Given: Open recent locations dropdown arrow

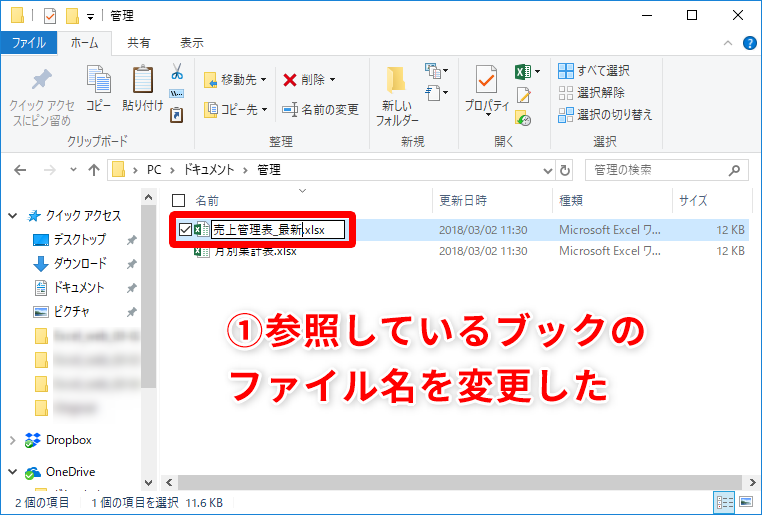Looking at the screenshot, I should pyautogui.click(x=73, y=170).
